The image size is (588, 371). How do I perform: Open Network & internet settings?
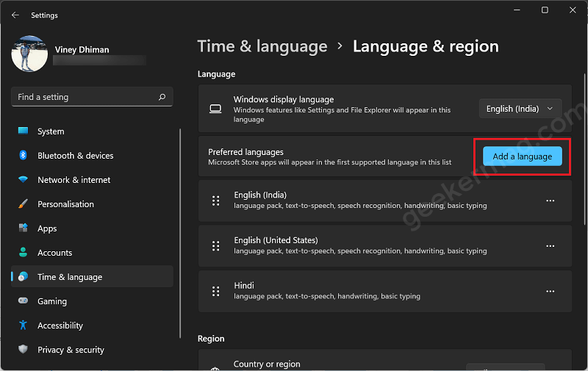coord(92,180)
